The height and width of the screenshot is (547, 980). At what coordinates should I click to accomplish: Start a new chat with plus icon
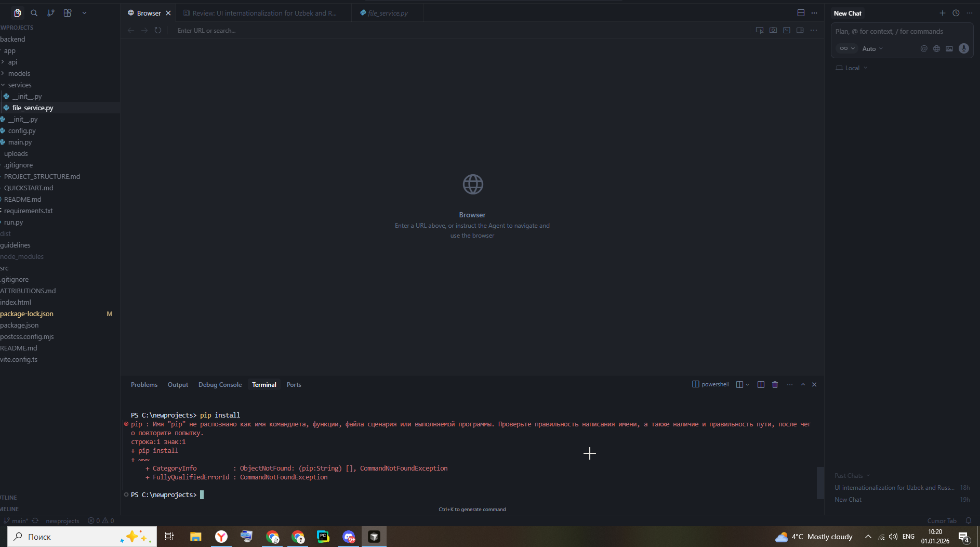pyautogui.click(x=943, y=13)
